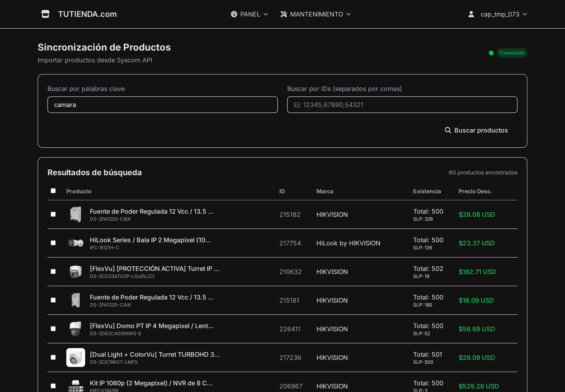The height and width of the screenshot is (392, 565).
Task: Click the 60 productos encontrados count
Action: point(483,173)
